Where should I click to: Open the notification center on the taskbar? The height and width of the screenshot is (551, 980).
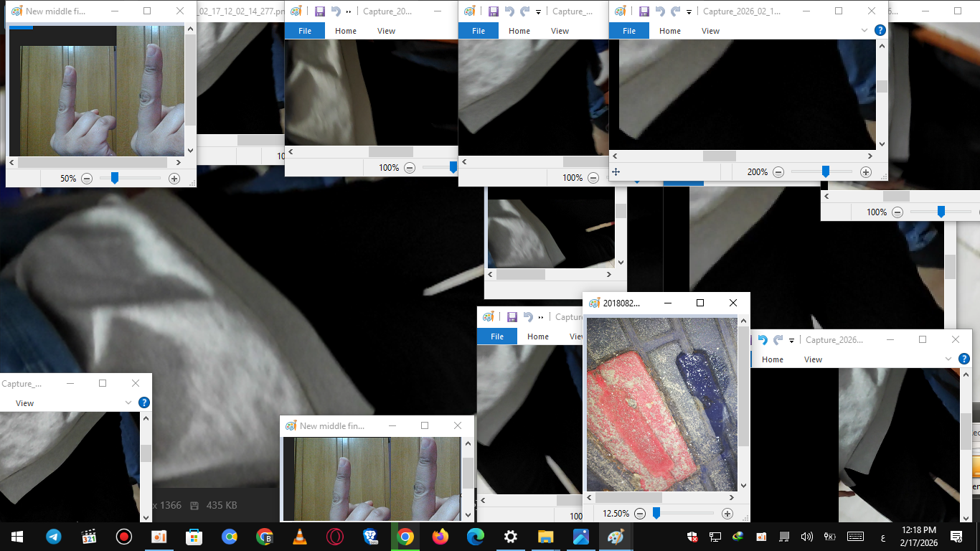click(x=956, y=536)
